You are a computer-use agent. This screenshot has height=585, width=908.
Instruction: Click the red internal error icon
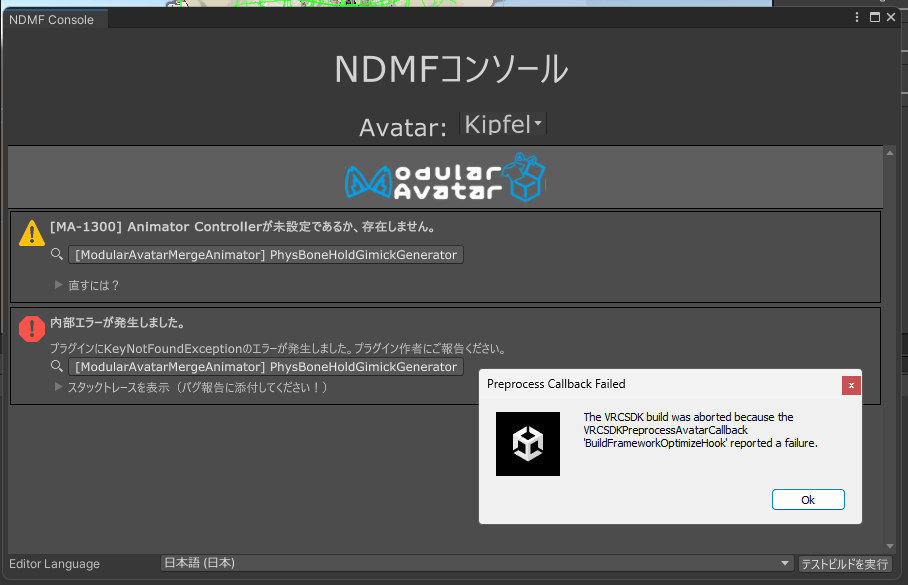click(32, 329)
